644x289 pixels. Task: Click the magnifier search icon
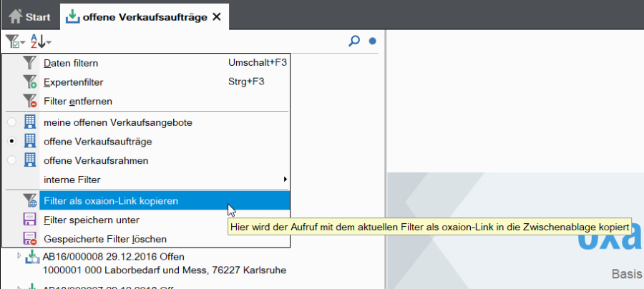(354, 41)
